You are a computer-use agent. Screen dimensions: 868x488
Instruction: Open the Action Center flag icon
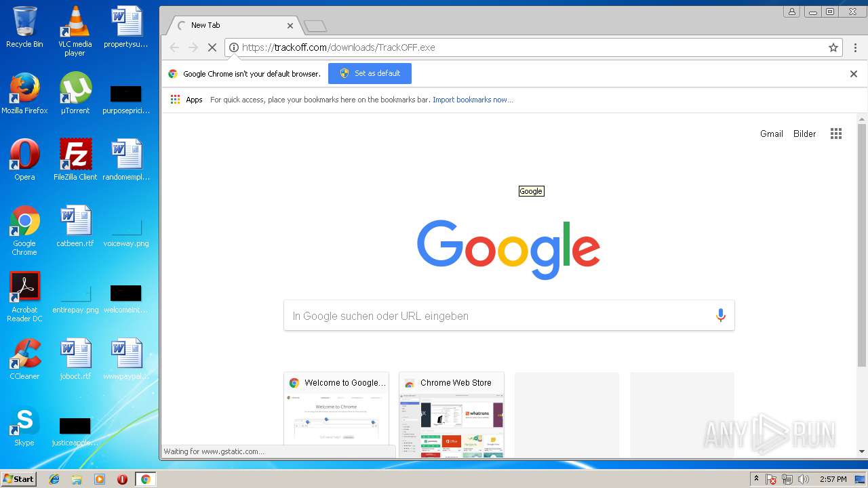click(x=771, y=479)
